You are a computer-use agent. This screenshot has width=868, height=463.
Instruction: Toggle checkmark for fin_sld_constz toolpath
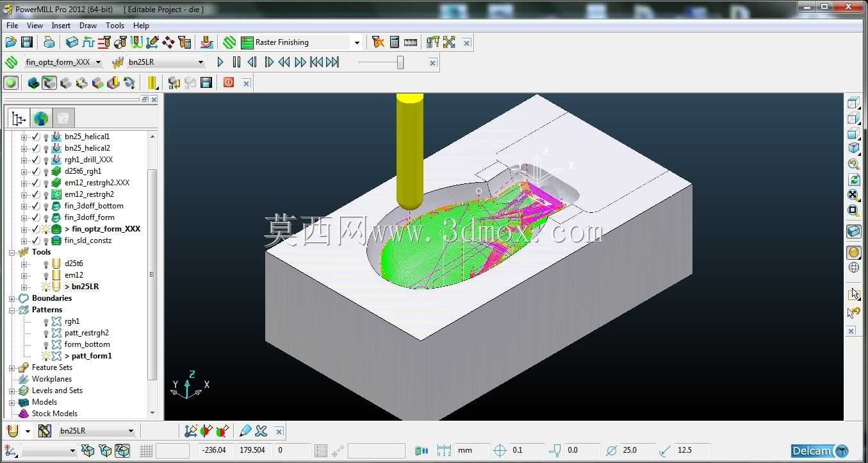point(36,240)
